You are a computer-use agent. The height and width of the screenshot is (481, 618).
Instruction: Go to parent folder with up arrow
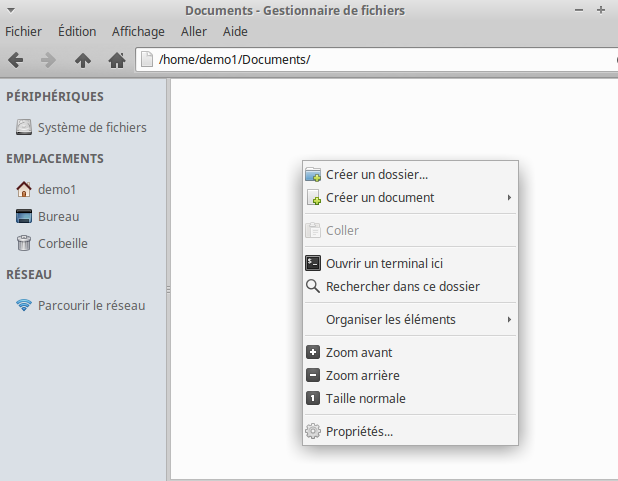[83, 60]
